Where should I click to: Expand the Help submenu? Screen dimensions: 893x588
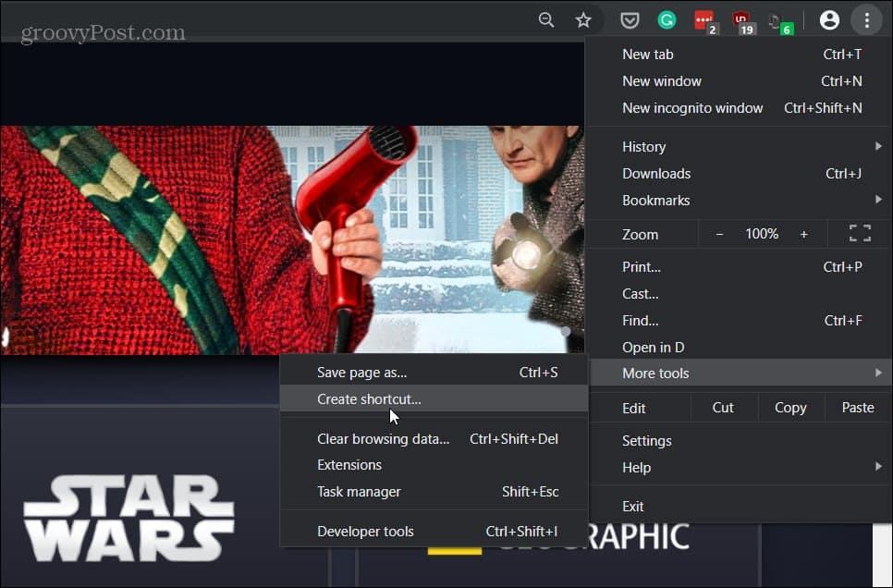point(739,468)
